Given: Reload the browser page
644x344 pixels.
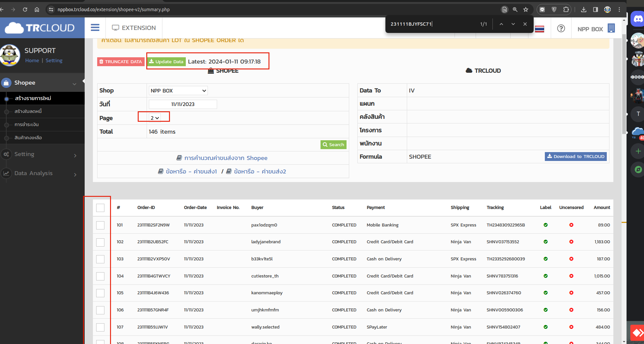Looking at the screenshot, I should pos(25,10).
